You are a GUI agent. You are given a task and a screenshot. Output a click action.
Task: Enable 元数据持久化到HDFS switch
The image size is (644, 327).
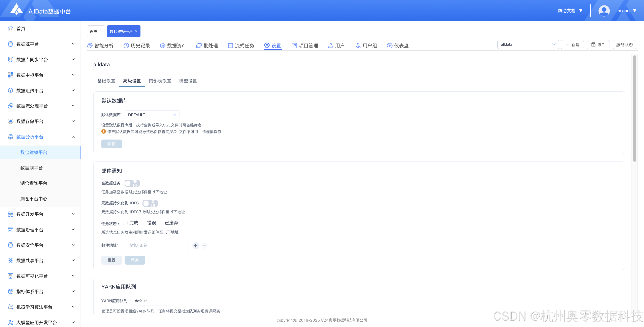pyautogui.click(x=150, y=203)
